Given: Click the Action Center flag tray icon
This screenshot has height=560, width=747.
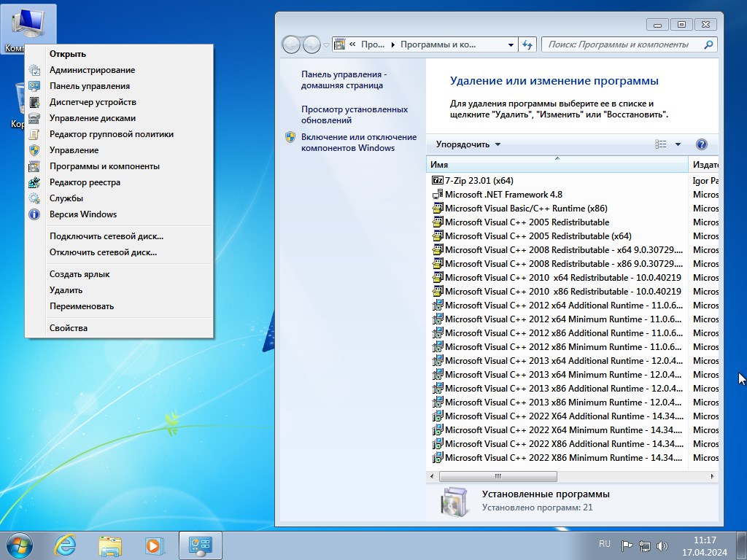Looking at the screenshot, I should point(627,545).
